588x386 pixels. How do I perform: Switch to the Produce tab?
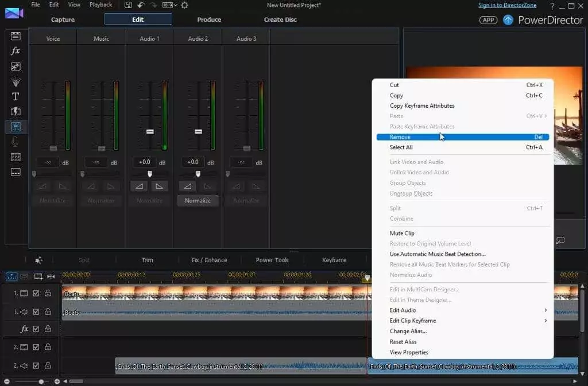209,20
